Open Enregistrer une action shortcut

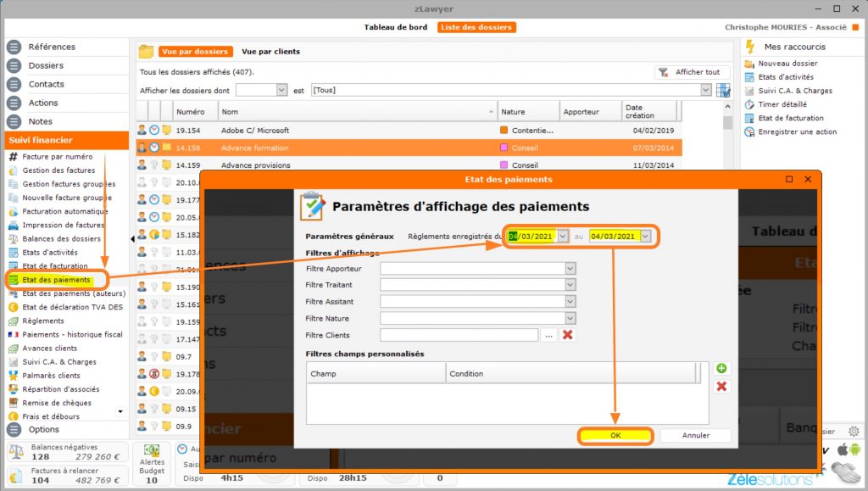(x=797, y=131)
